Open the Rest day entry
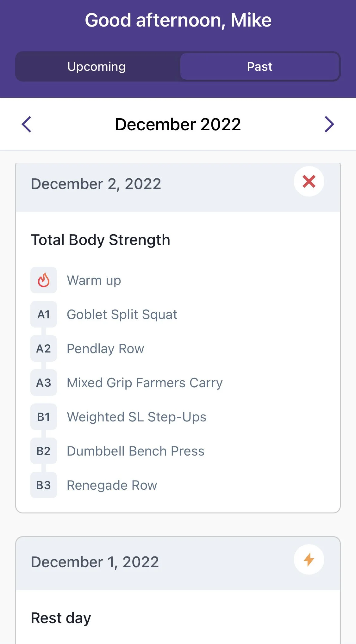Viewport: 356px width, 644px height. pos(61,618)
